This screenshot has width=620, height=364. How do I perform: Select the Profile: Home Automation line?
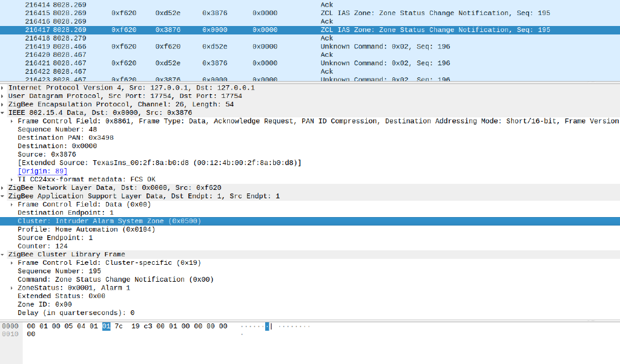(x=73, y=229)
